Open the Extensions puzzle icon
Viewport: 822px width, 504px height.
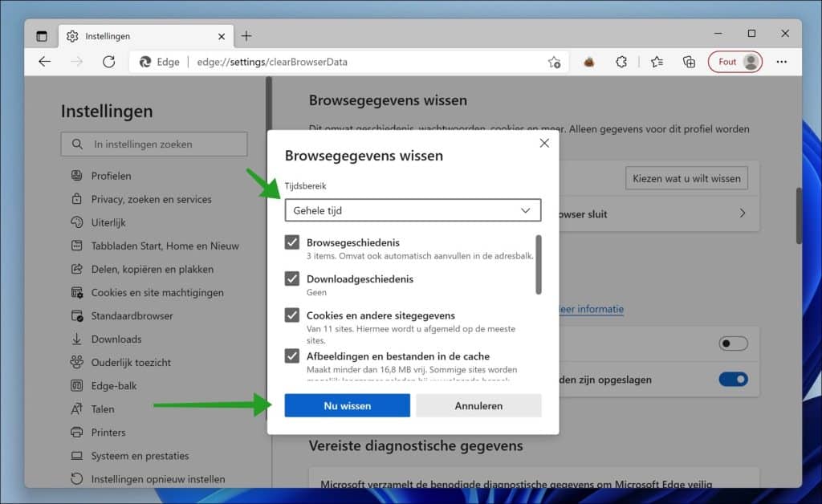point(621,62)
